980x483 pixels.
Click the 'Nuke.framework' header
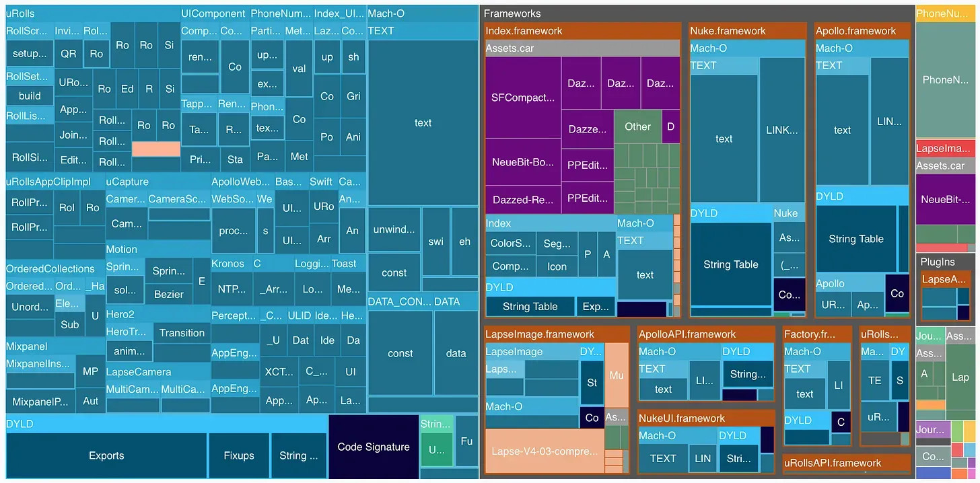click(748, 31)
